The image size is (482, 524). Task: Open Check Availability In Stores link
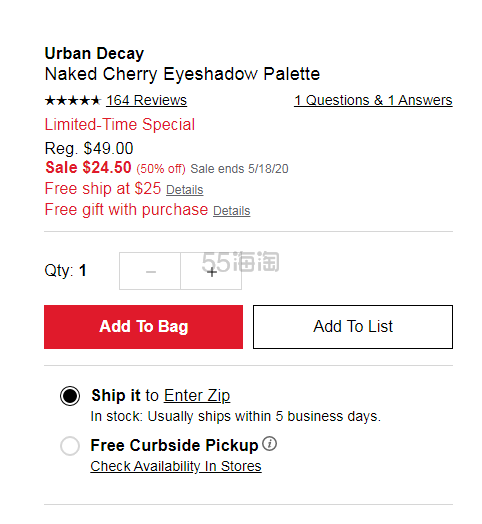click(176, 466)
